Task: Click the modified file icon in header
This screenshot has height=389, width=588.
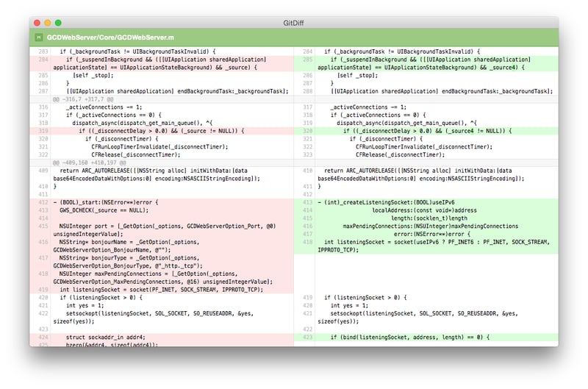Action: click(38, 37)
